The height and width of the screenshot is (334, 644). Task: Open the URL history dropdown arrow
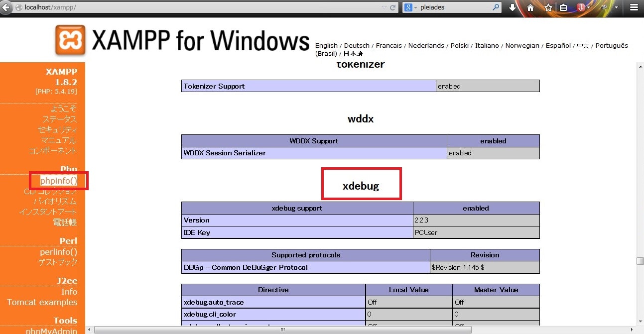coord(384,7)
